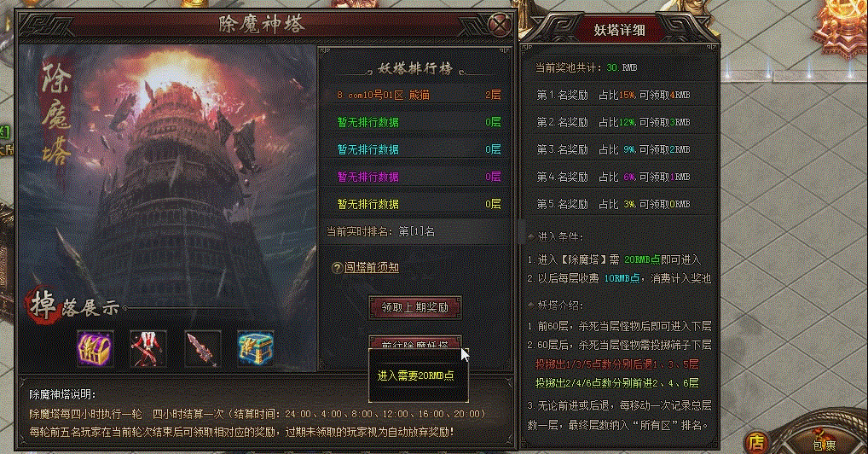
Task: Click the 妖塔详细 panel header tab
Action: [x=619, y=29]
